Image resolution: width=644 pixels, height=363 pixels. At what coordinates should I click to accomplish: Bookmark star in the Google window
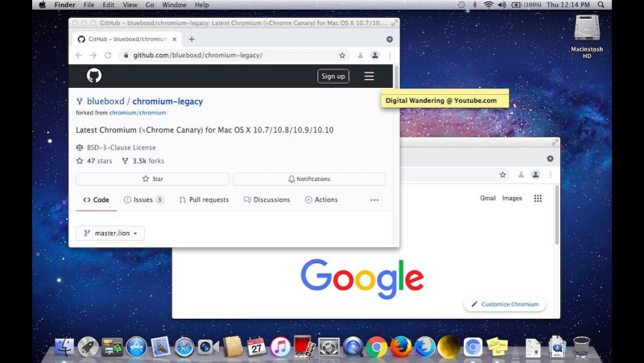point(502,175)
